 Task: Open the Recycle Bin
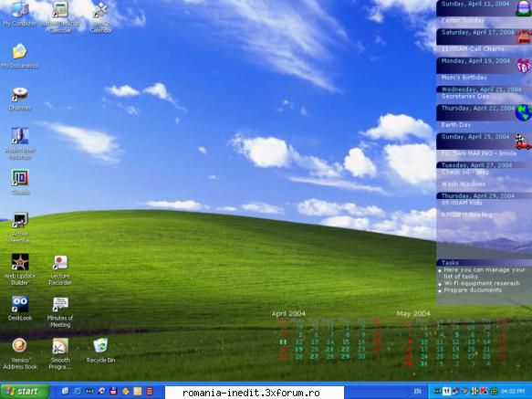[x=100, y=350]
